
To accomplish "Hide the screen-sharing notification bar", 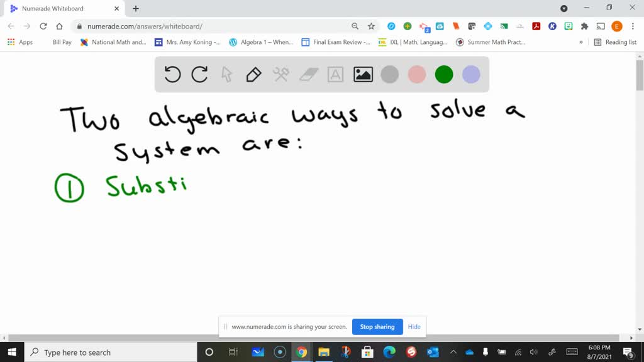I will point(414,327).
